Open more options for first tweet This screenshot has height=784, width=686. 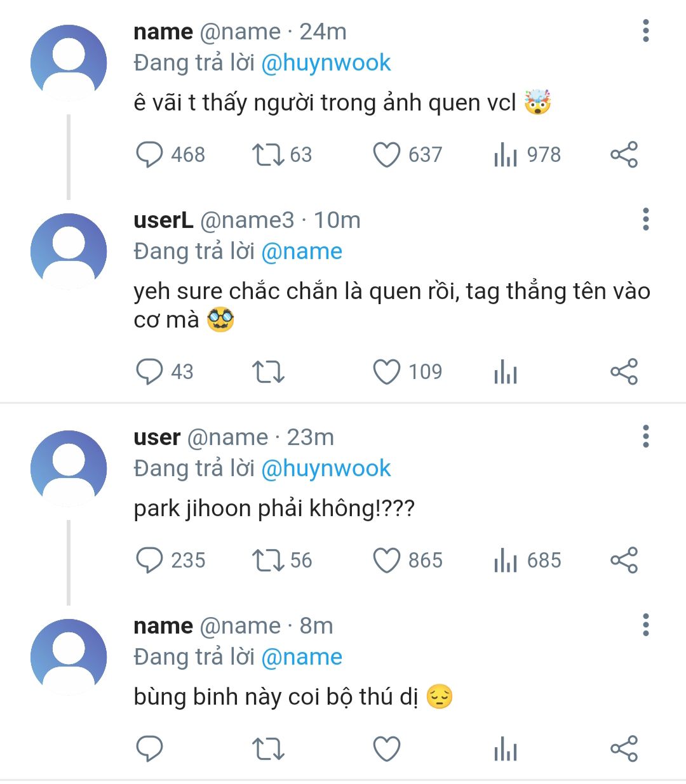tap(645, 31)
